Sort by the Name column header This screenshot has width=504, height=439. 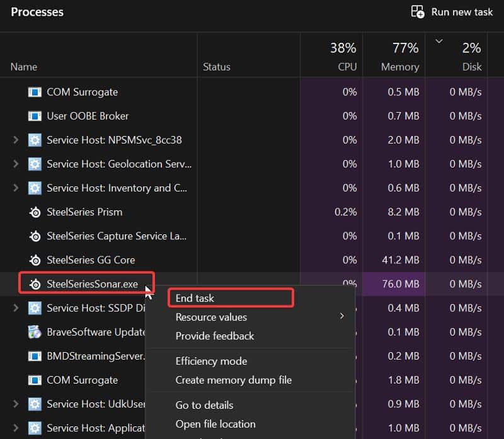(24, 67)
